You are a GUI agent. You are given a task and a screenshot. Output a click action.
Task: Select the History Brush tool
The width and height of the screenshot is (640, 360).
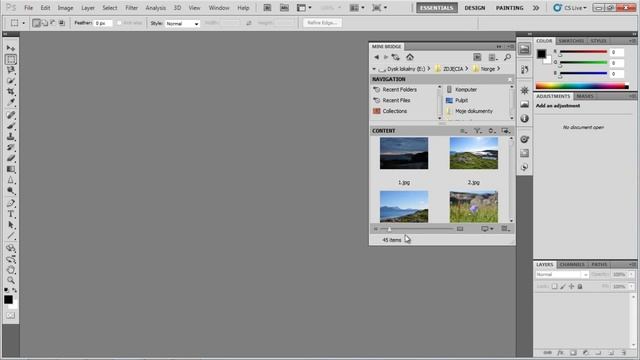point(11,147)
